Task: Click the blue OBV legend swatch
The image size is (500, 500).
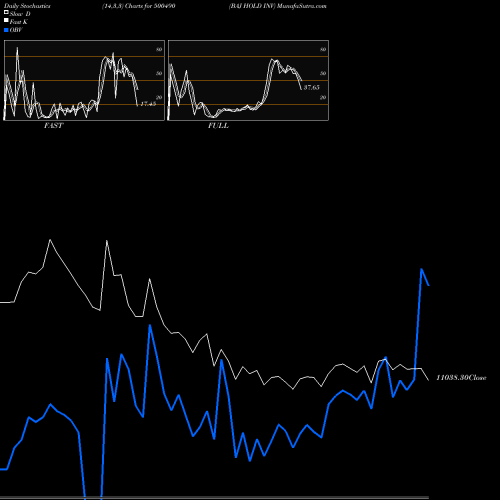Action: 6,30
